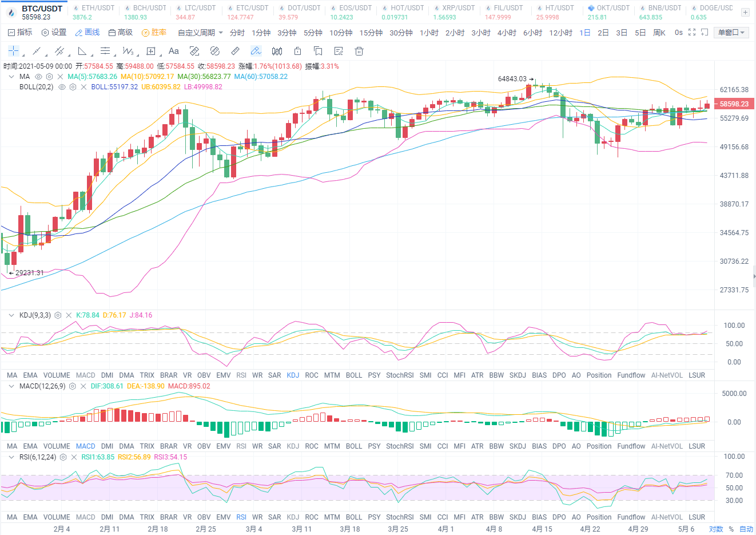Collapse the RSI panel chevron
The image size is (756, 535).
tap(11, 457)
